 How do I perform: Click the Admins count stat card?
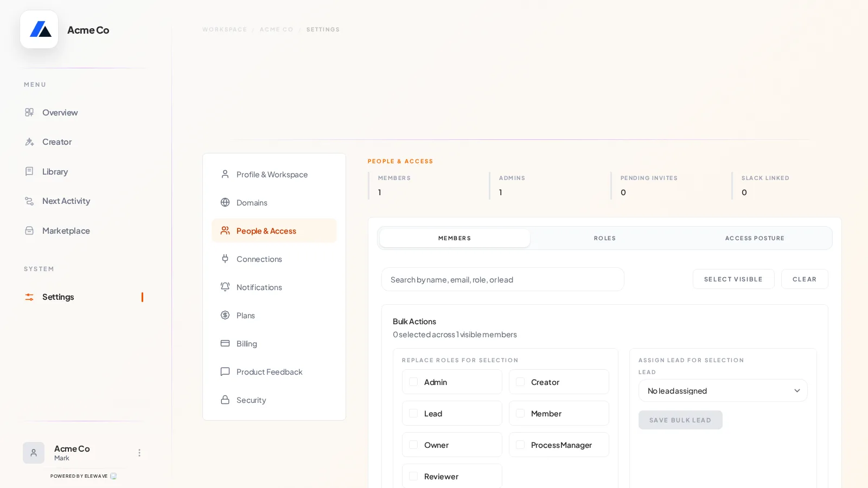pyautogui.click(x=545, y=185)
